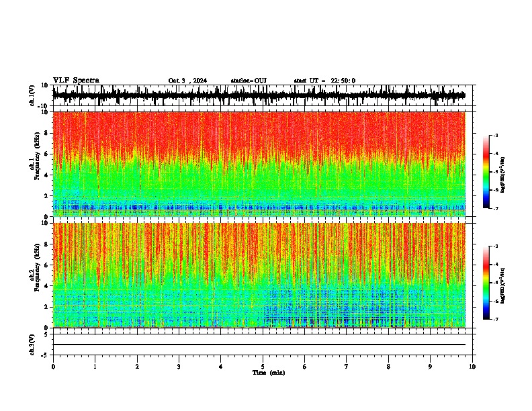The height and width of the screenshot is (411, 532).
Task: Click the "4" kHz tick on ch.1 spectrogram
Action: point(46,175)
